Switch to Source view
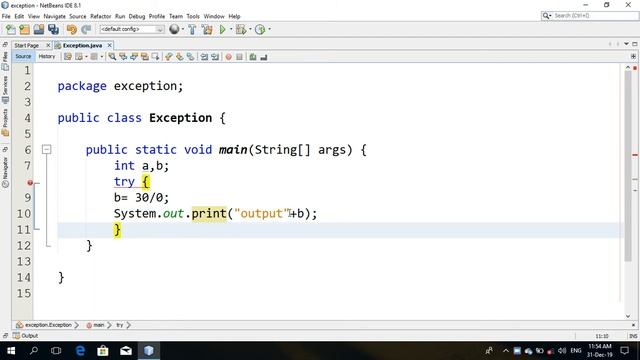The height and width of the screenshot is (360, 640). [23, 56]
